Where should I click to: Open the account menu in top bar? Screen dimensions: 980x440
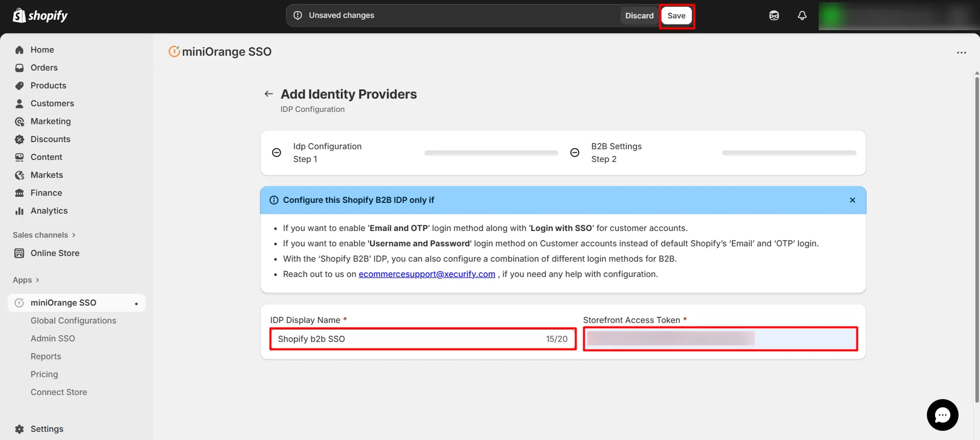click(x=899, y=15)
